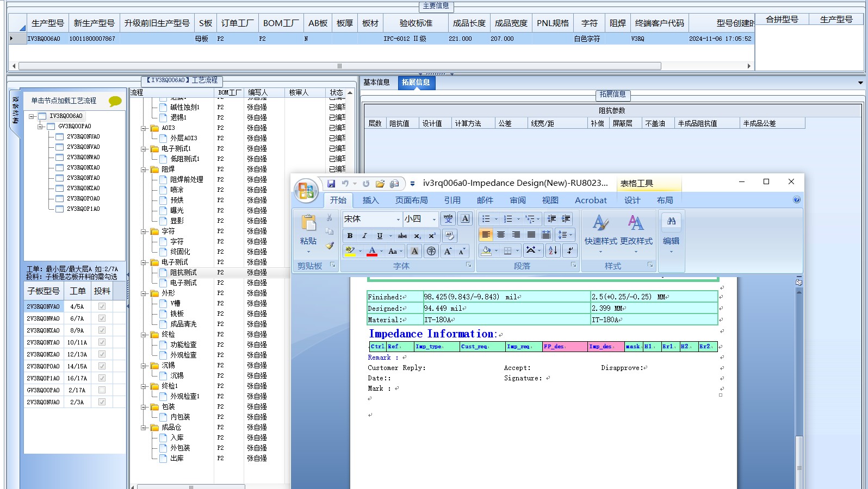Click 阻抗测试 process step
The width and height of the screenshot is (868, 489).
point(183,273)
